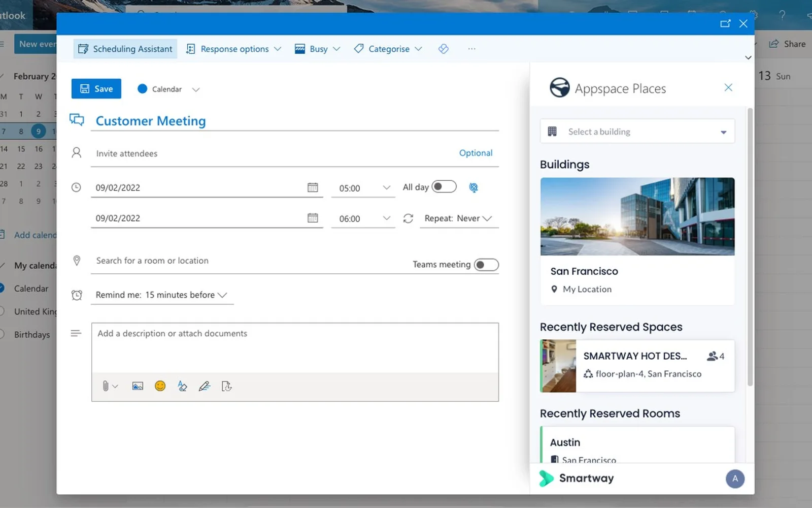
Task: Open the Repeat: Never dropdown
Action: (459, 218)
